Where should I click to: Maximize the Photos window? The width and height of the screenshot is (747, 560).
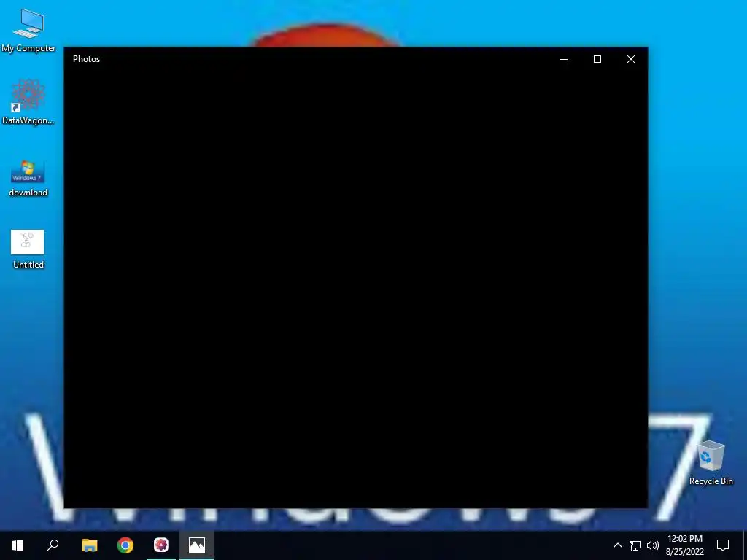(x=597, y=59)
